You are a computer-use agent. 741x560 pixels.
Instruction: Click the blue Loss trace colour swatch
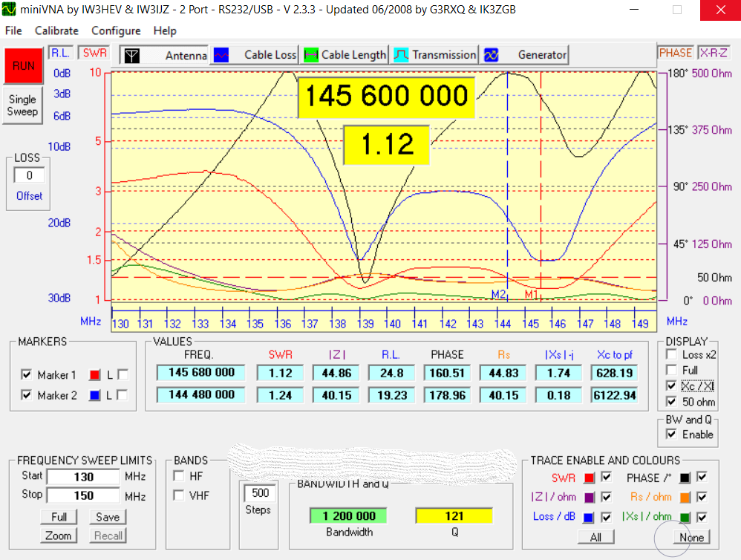(x=590, y=516)
